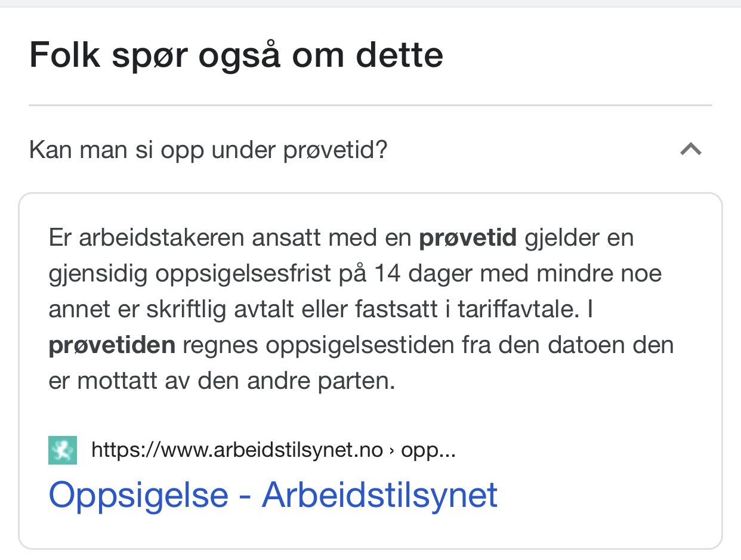Click the divider line below the heading

(370, 106)
